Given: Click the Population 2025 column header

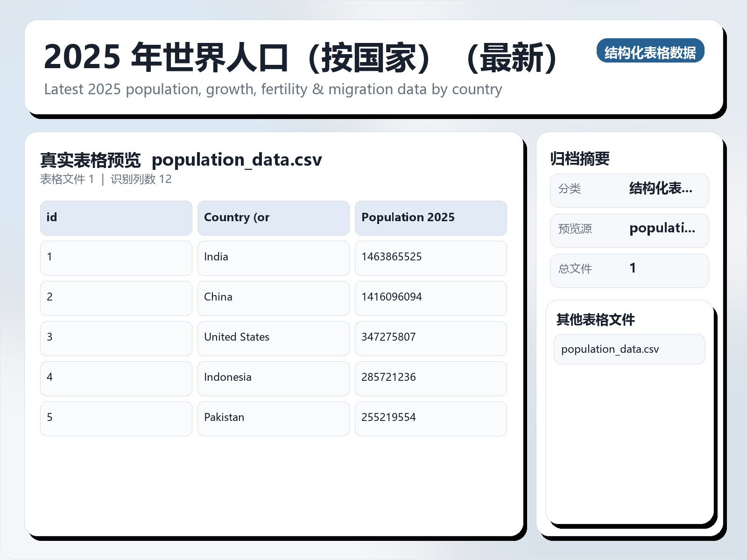Looking at the screenshot, I should (430, 217).
